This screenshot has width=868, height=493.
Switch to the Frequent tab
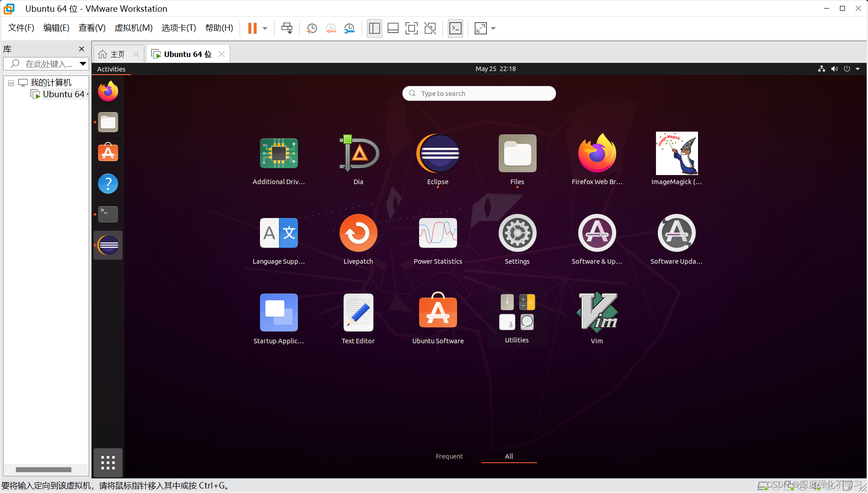449,456
